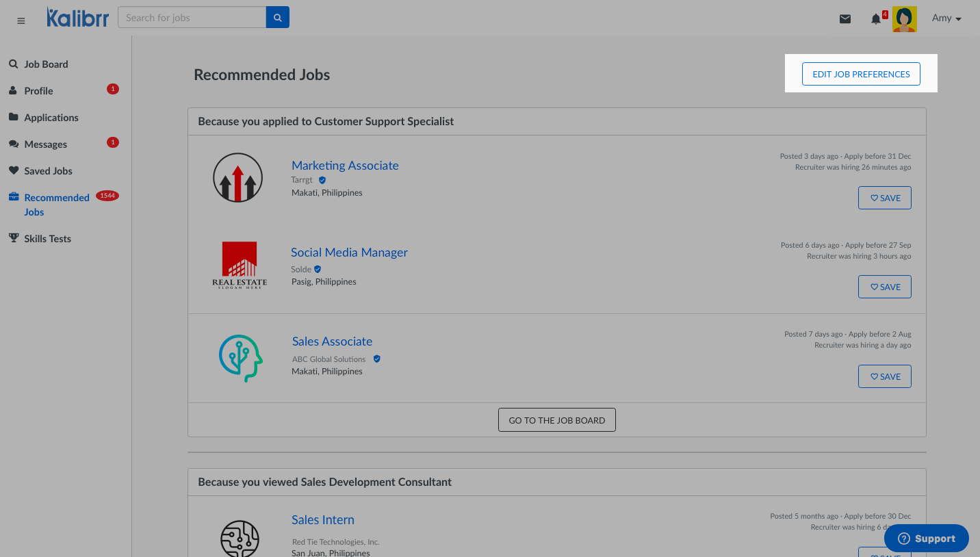
Task: View Saved Jobs in sidebar
Action: coord(48,171)
